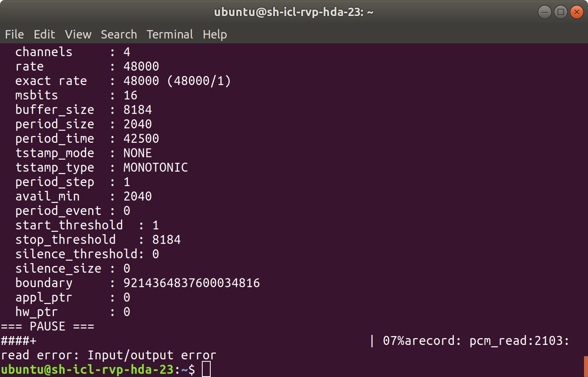Click the 'read error: Input/output error' line
588x377 pixels.
click(x=109, y=355)
